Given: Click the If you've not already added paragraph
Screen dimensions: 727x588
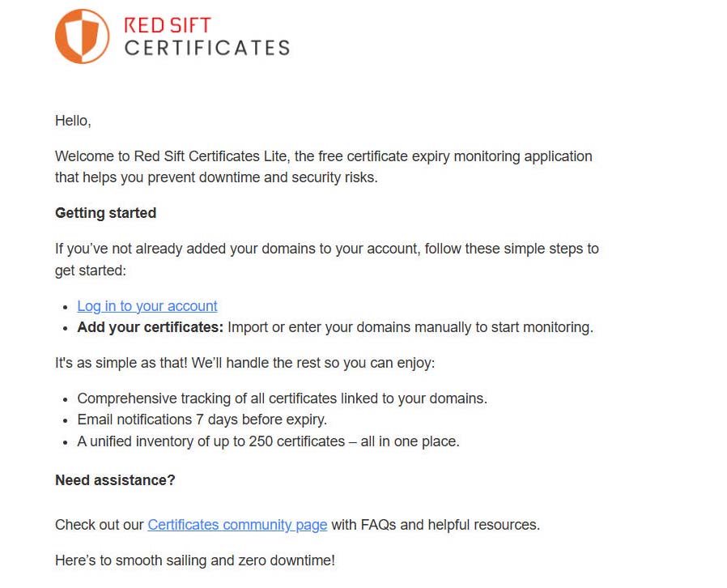Looking at the screenshot, I should point(327,260).
